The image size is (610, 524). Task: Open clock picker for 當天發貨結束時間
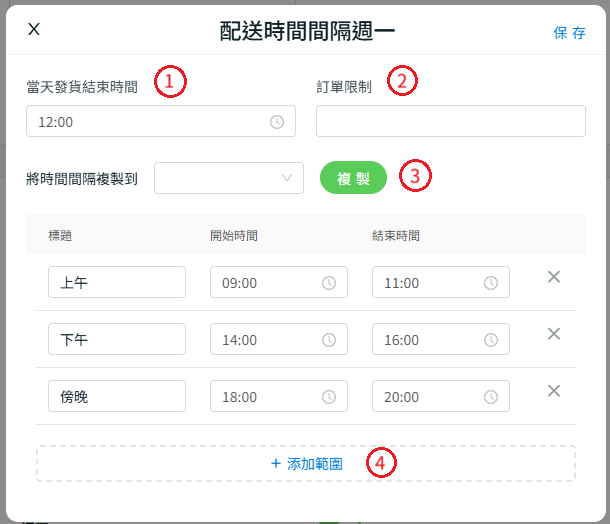[x=277, y=122]
